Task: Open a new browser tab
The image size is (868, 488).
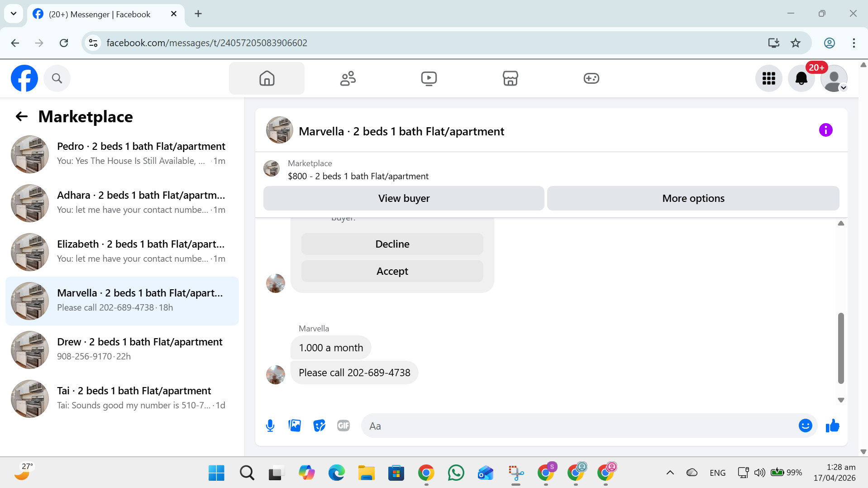Action: click(198, 14)
